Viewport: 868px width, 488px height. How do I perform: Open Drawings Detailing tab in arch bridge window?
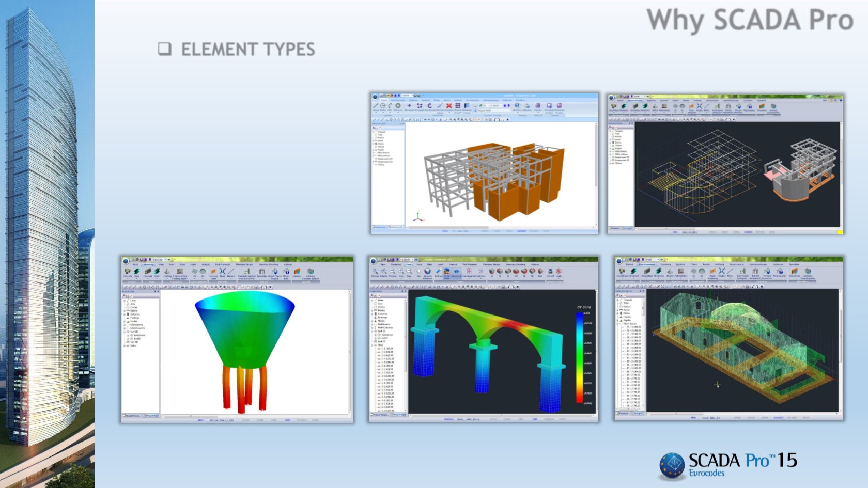515,264
